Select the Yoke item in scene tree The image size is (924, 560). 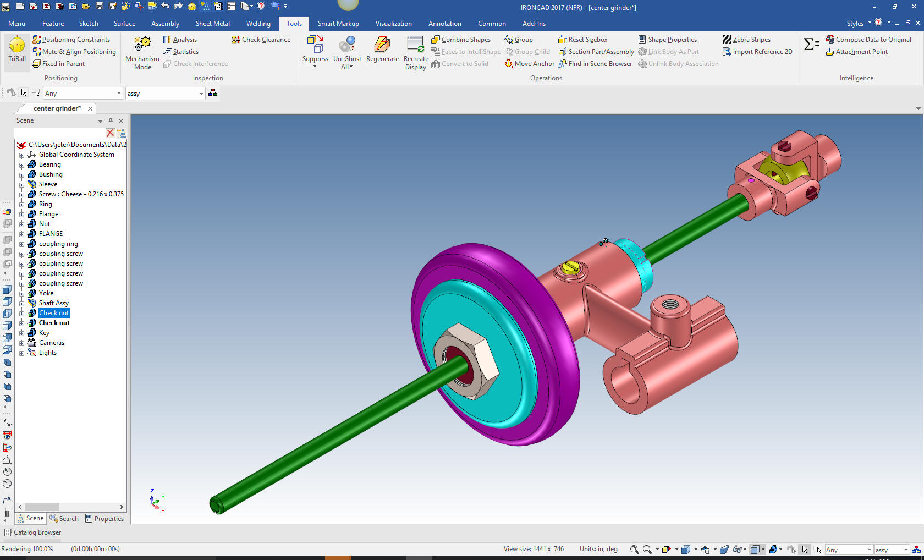click(46, 293)
